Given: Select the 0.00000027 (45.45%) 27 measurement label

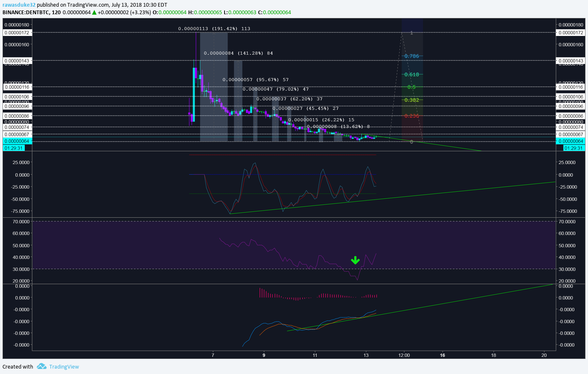Looking at the screenshot, I should pyautogui.click(x=306, y=108).
